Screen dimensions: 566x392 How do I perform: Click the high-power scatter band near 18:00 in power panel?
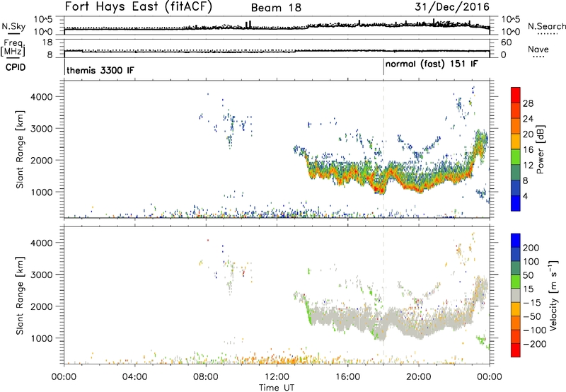[x=380, y=188]
